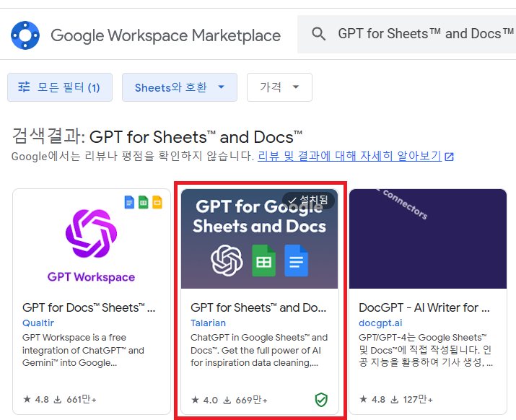Click blue Docs icon in Talarian banner
Viewport: 516px width, 420px height.
coord(296,261)
